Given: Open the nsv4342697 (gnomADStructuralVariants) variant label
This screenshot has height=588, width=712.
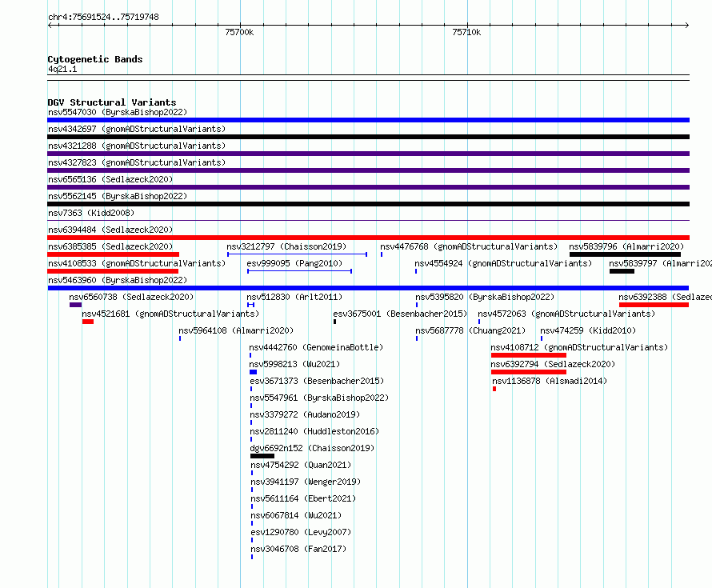Looking at the screenshot, I should click(x=137, y=129).
